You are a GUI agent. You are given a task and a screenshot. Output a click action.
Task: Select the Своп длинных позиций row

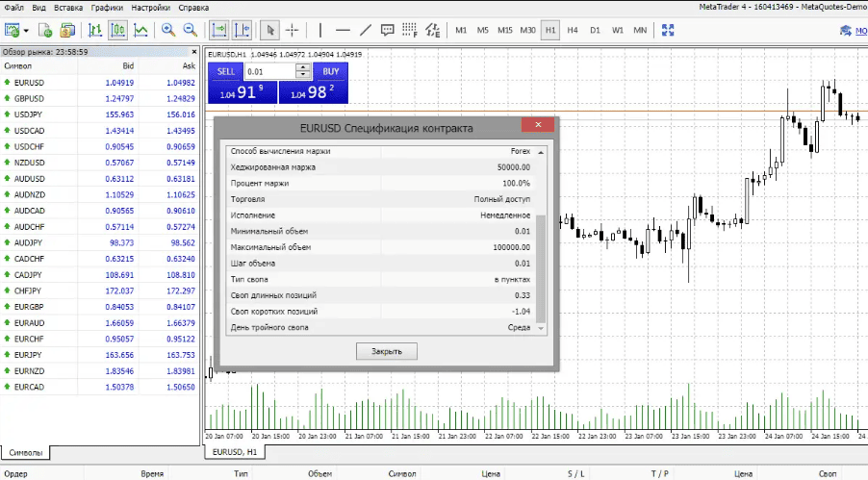pos(381,295)
